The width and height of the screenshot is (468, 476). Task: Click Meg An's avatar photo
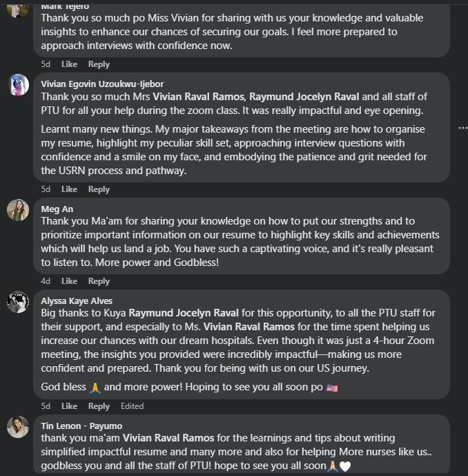pyautogui.click(x=18, y=210)
